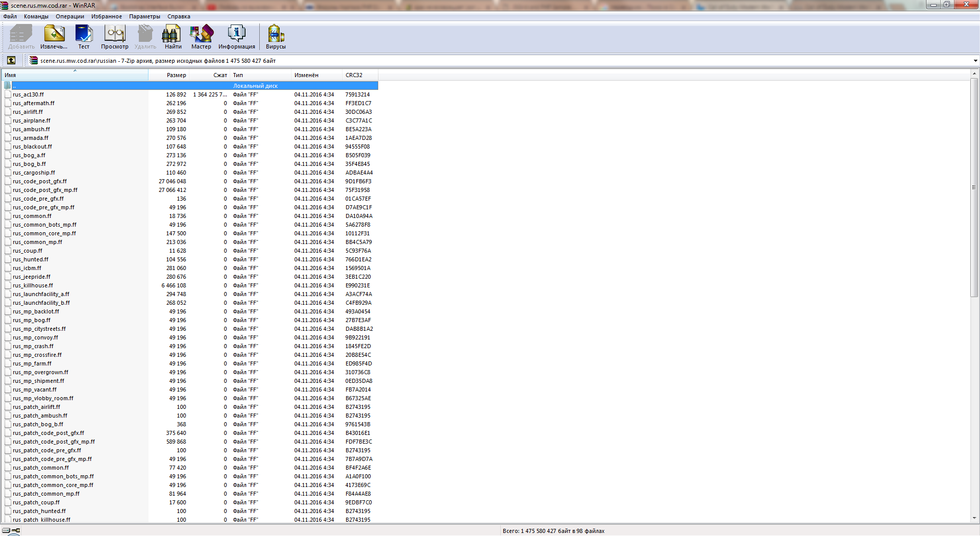Click the file icon of rus_mp_crash.ff
This screenshot has height=536, width=980.
click(x=8, y=346)
